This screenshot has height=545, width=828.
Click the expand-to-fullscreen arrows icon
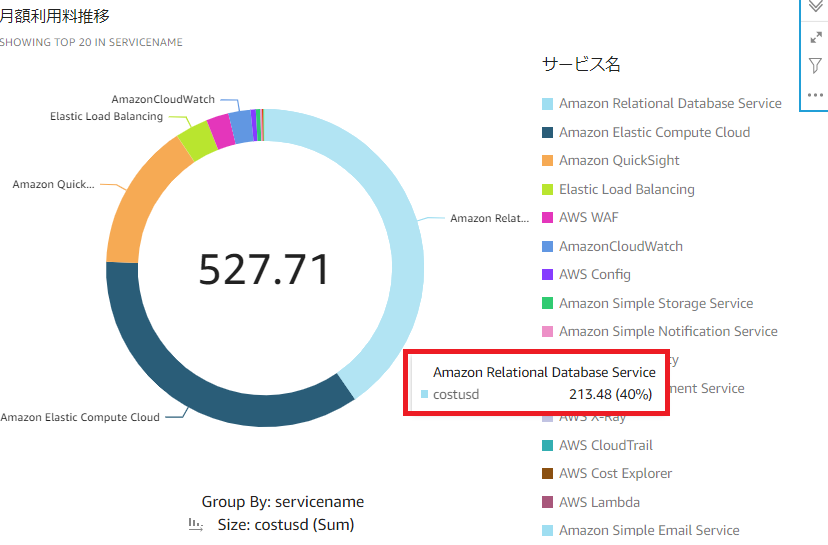pos(816,37)
